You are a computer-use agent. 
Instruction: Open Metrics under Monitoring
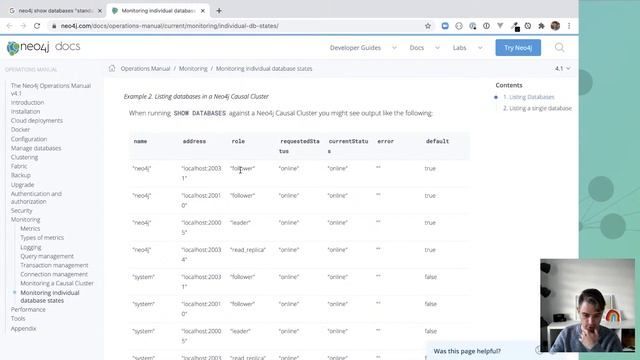pyautogui.click(x=30, y=229)
